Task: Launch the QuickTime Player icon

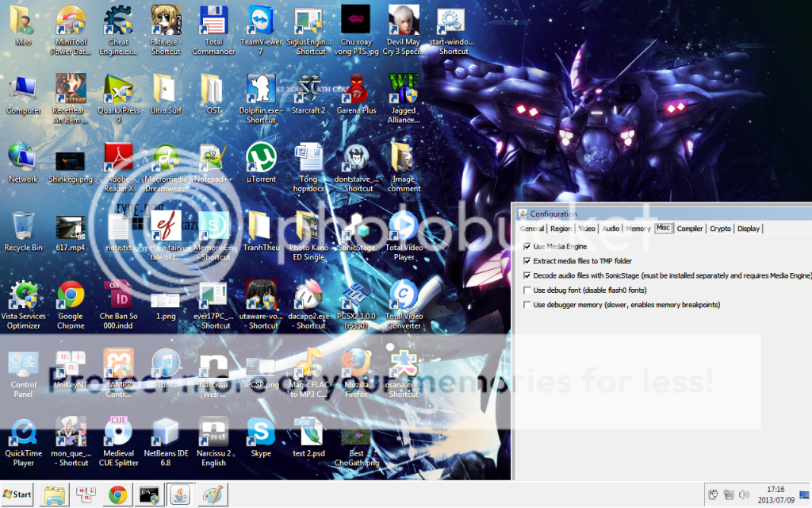Action: [x=23, y=432]
